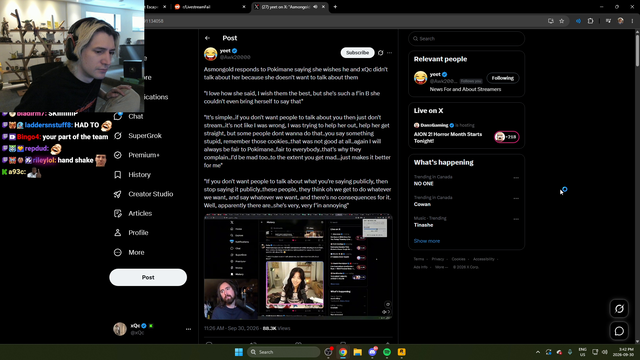Open the Windows Start menu
Viewport: 640px width, 360px height.
(239, 352)
